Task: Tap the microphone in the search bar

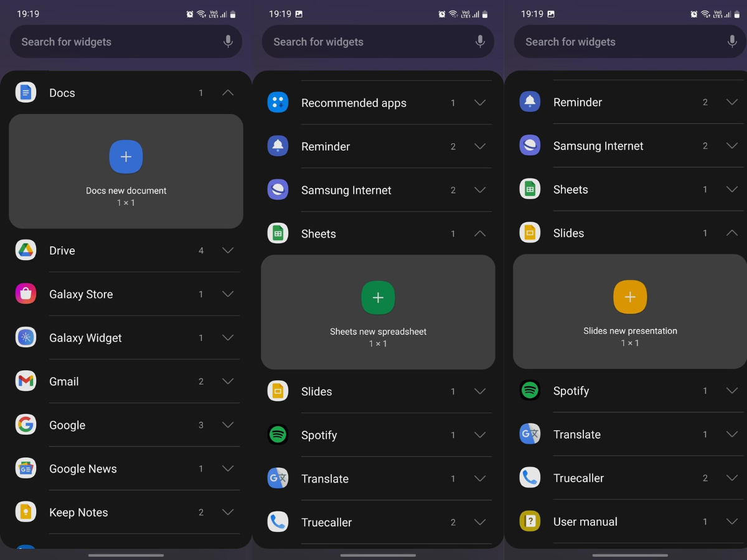Action: click(x=227, y=42)
